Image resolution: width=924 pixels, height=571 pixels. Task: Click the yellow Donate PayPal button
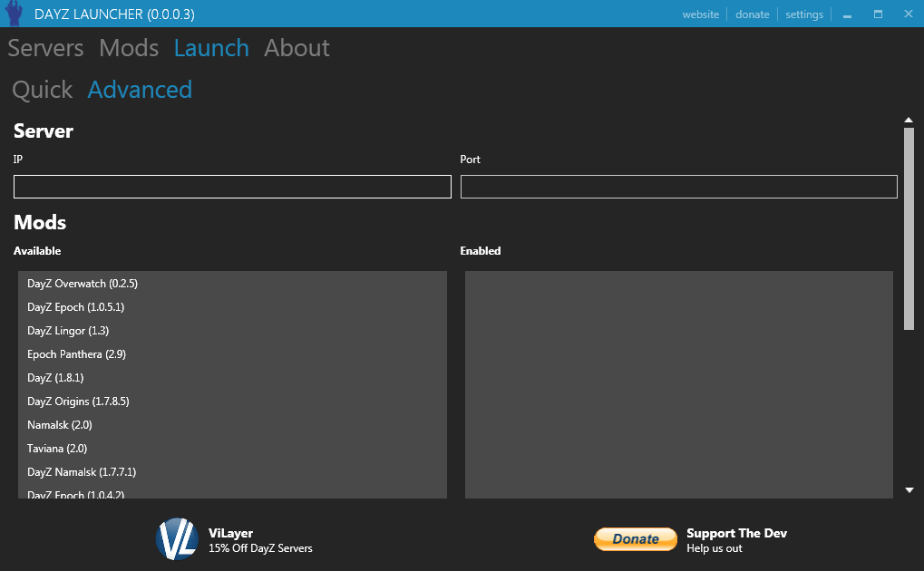tap(636, 539)
